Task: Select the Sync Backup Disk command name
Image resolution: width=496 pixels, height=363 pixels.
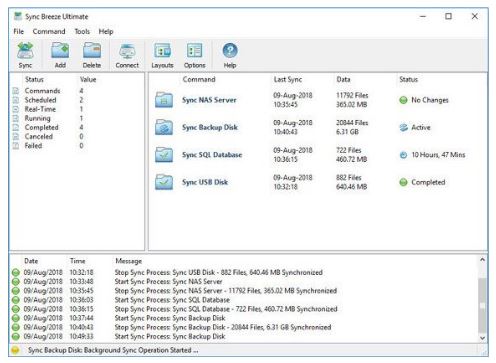Action: pos(210,127)
